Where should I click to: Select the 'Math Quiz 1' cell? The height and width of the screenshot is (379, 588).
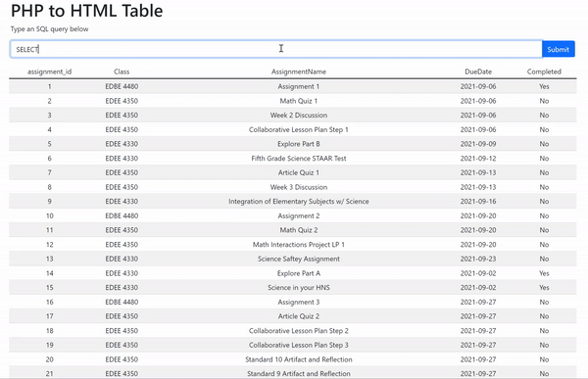[299, 101]
